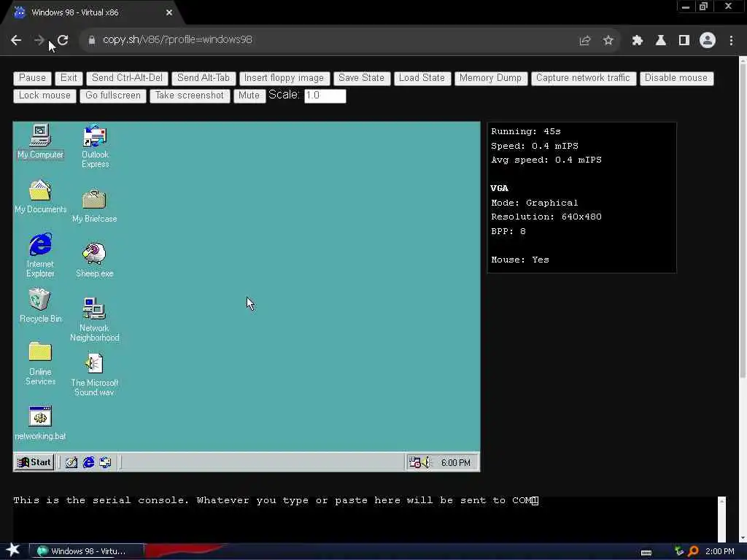Viewport: 747px width, 560px height.
Task: Click the page vertical scrollbar
Action: [x=743, y=219]
